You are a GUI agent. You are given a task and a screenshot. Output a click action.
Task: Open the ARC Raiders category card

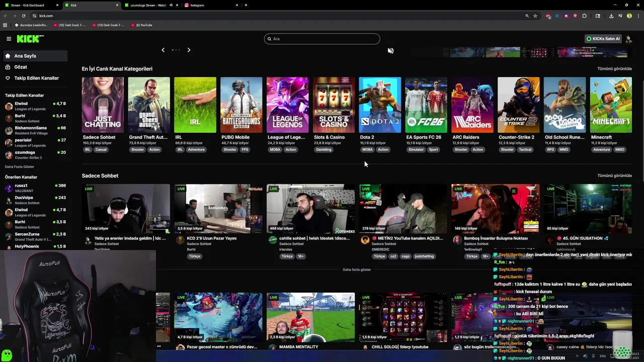(x=472, y=105)
